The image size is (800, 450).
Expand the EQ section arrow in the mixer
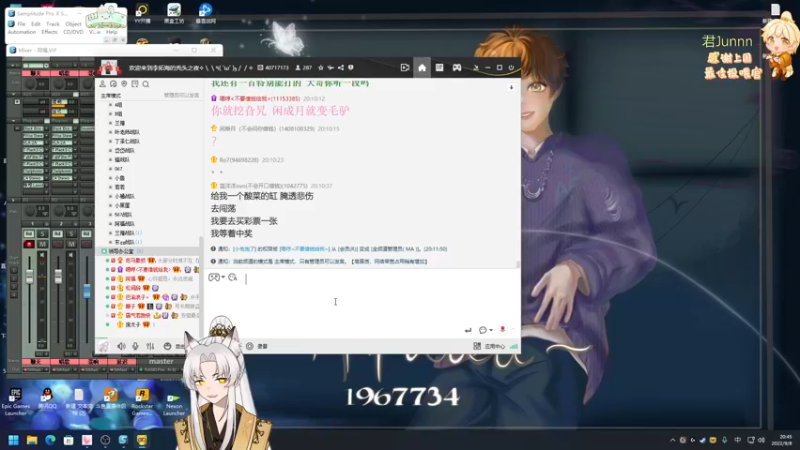[x=14, y=201]
